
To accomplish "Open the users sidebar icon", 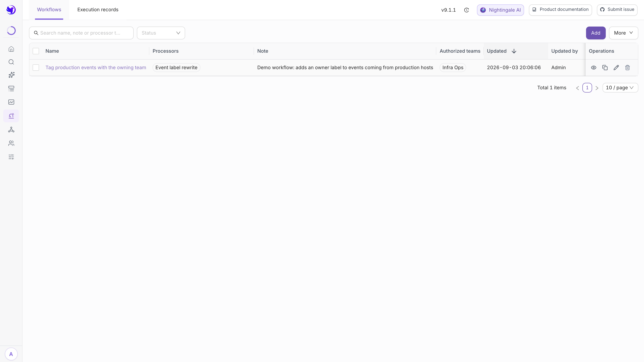I will pyautogui.click(x=11, y=143).
